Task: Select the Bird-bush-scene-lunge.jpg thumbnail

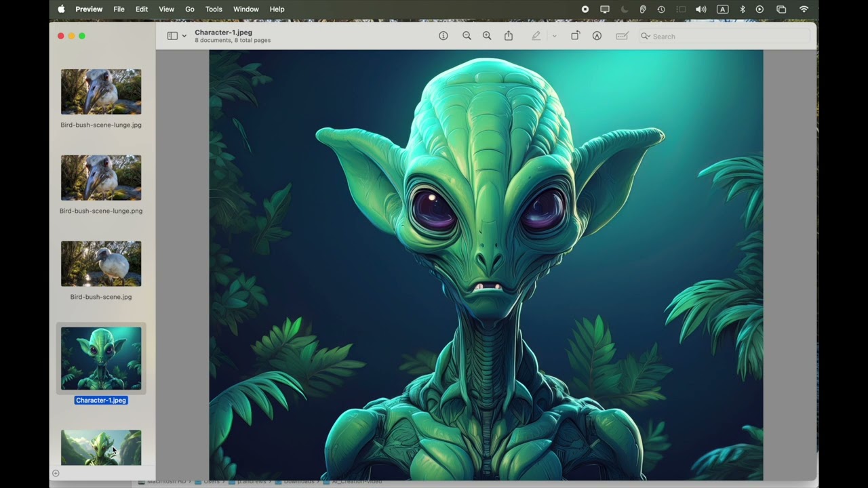Action: (x=101, y=91)
